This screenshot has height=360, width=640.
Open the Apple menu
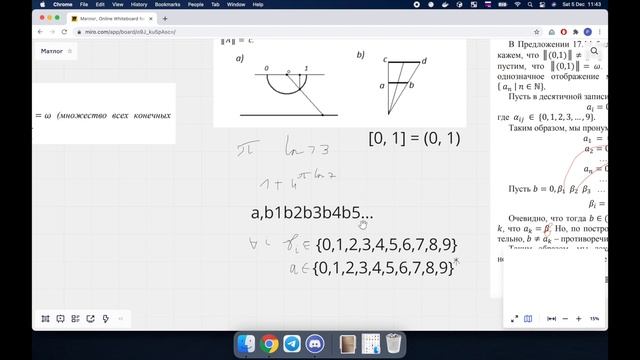pos(42,4)
